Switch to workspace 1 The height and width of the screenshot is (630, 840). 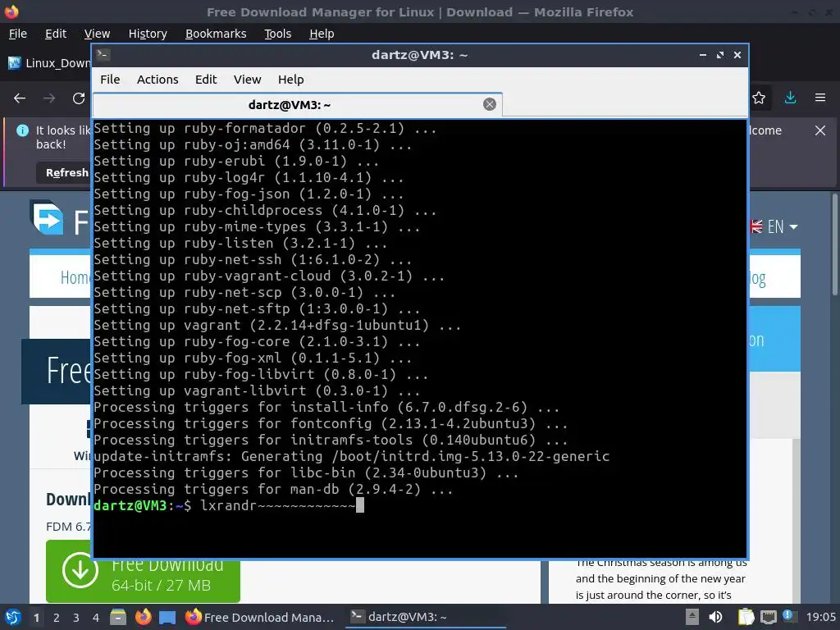point(36,618)
